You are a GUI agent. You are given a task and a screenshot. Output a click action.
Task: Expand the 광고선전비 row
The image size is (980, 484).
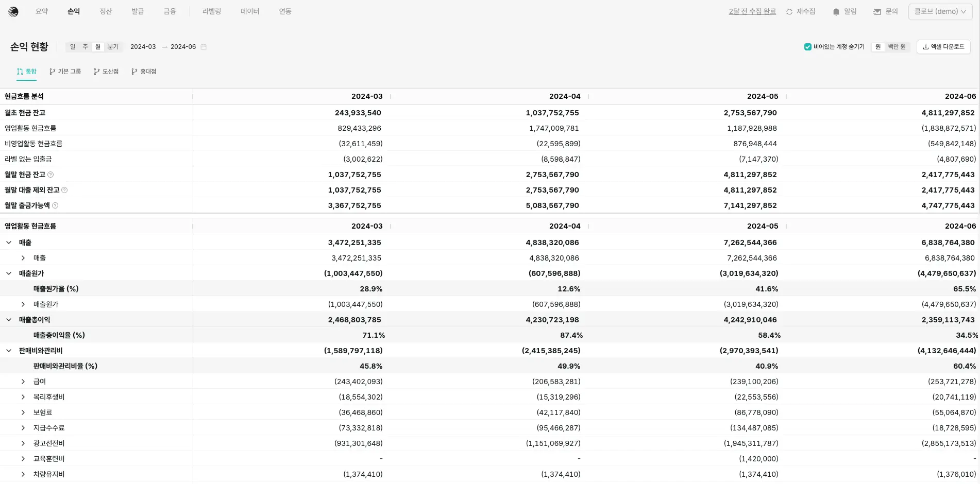coord(23,443)
